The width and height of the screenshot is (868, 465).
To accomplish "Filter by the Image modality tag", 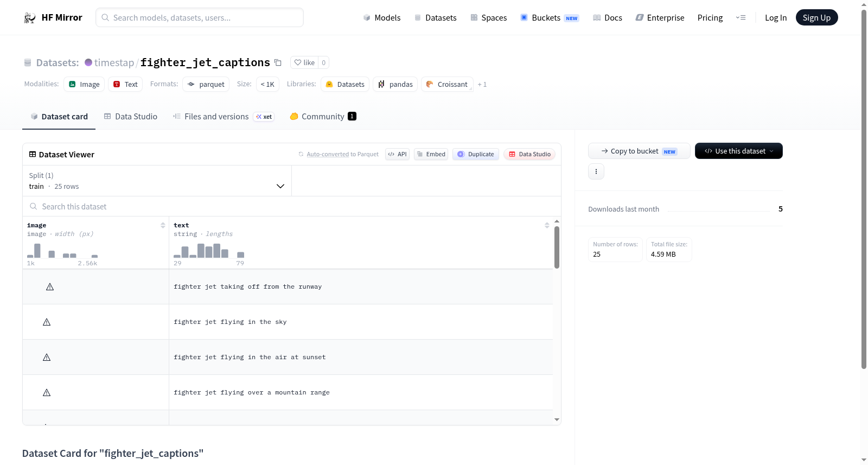I will coord(84,84).
